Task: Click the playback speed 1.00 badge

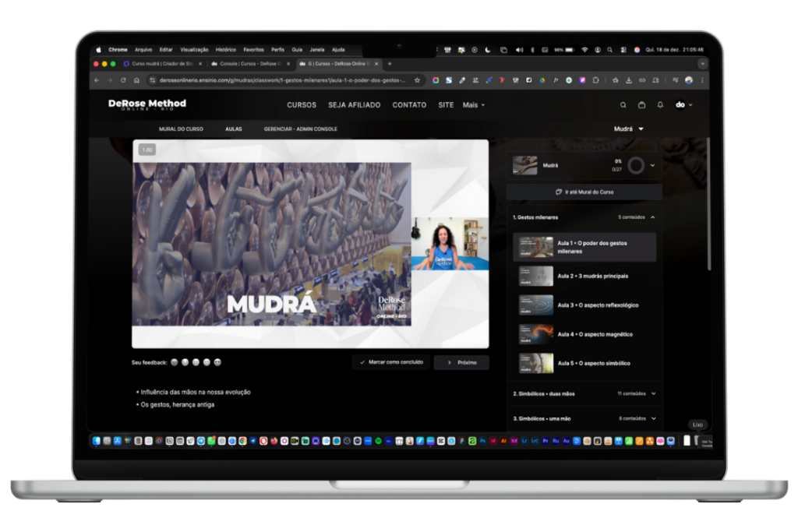Action: (x=147, y=150)
